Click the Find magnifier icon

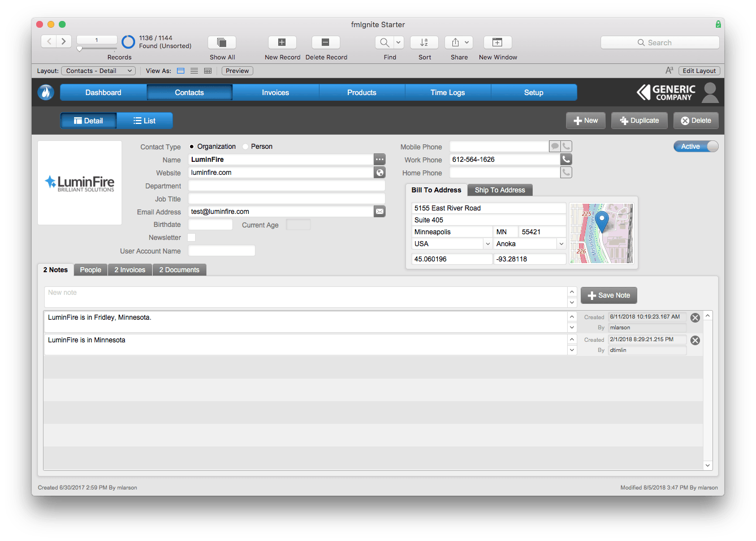point(385,42)
